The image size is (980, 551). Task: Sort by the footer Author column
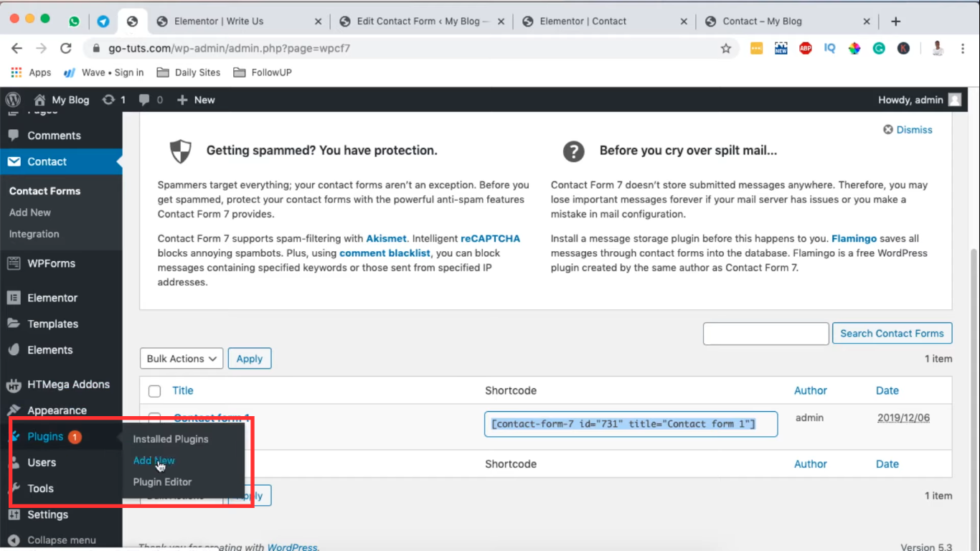tap(811, 464)
